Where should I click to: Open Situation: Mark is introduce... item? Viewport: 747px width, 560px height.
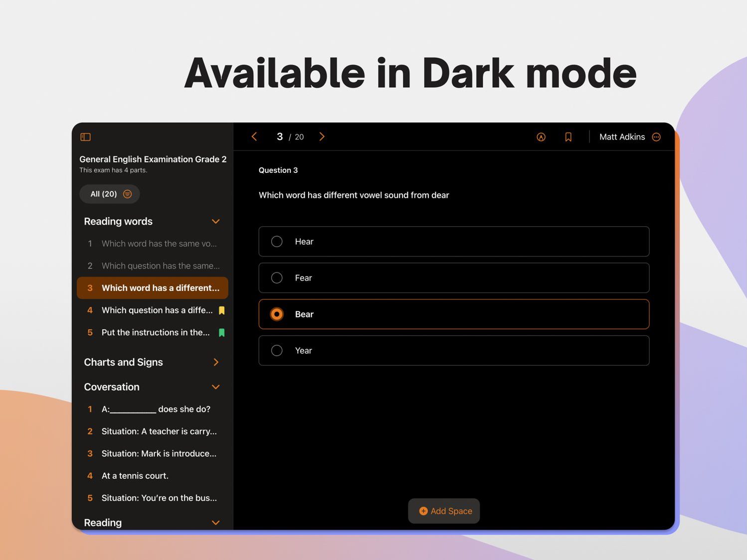tap(153, 454)
